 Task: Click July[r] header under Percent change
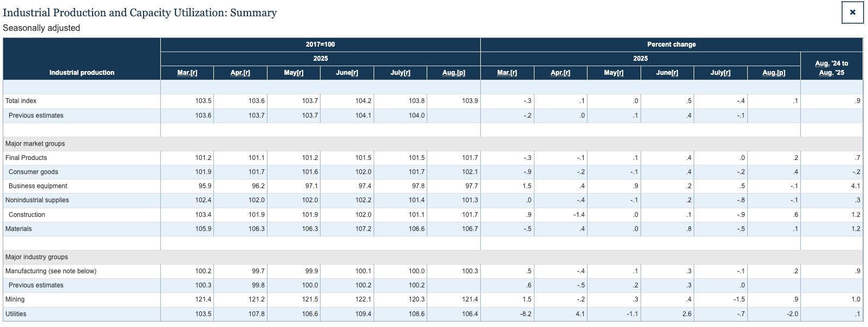pyautogui.click(x=720, y=73)
